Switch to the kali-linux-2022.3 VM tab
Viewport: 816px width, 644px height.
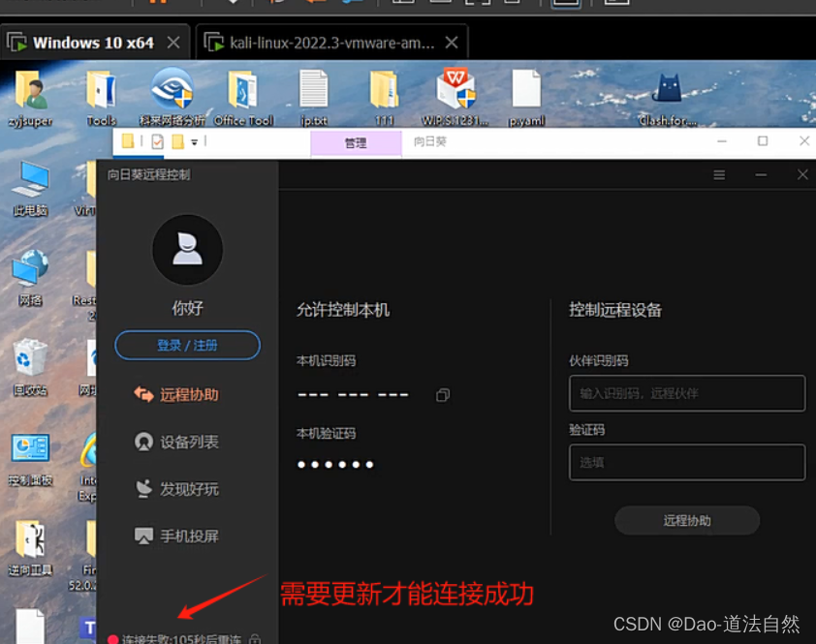[x=331, y=43]
